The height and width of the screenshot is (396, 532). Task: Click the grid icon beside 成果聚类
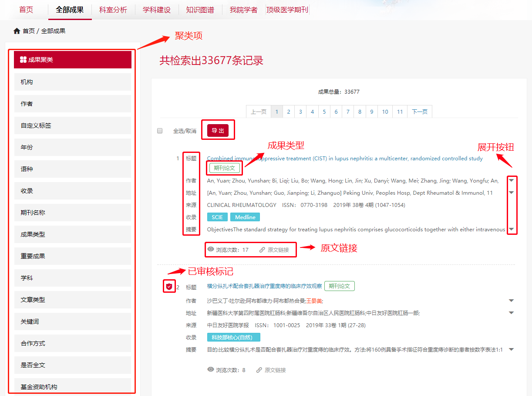click(24, 60)
